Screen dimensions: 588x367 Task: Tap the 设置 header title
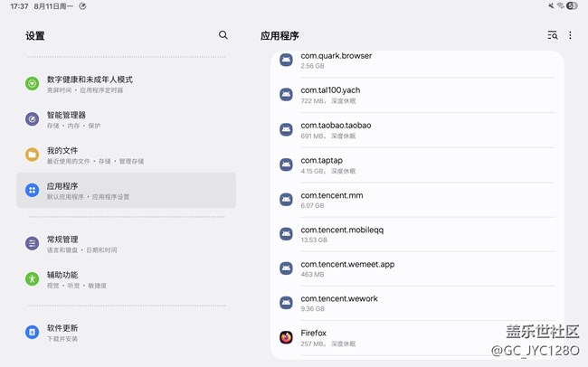(35, 36)
